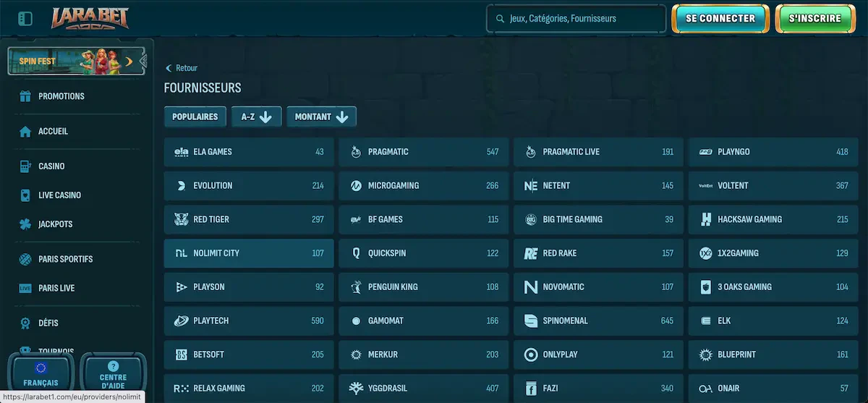868x403 pixels.
Task: Open Promotions gift icon
Action: [25, 96]
